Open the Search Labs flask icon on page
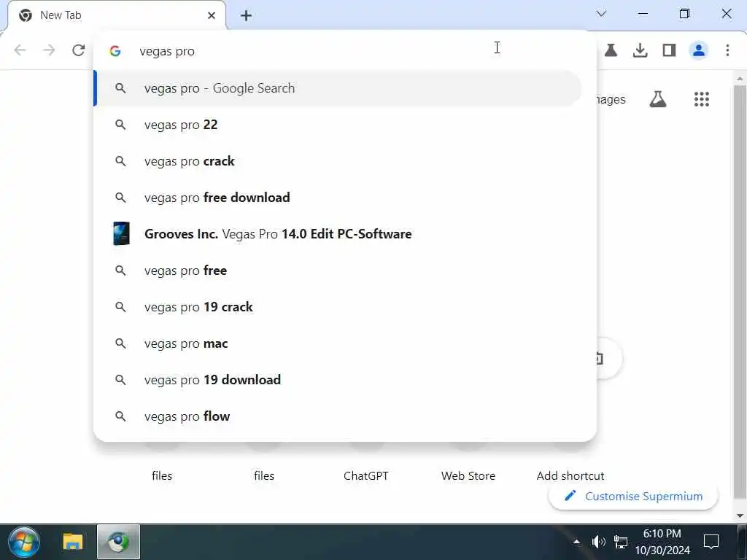Image resolution: width=747 pixels, height=560 pixels. (658, 99)
